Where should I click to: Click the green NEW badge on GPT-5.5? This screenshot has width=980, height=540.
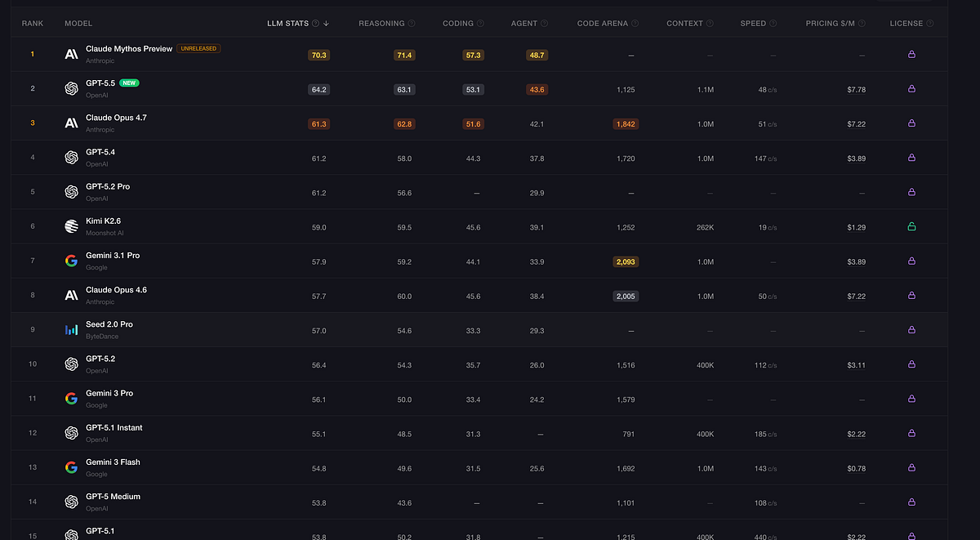(x=129, y=83)
